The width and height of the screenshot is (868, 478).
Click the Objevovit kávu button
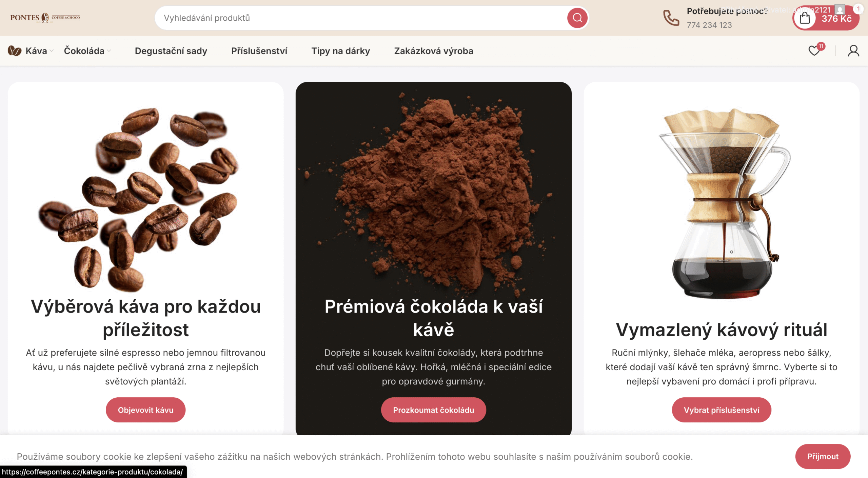tap(145, 410)
